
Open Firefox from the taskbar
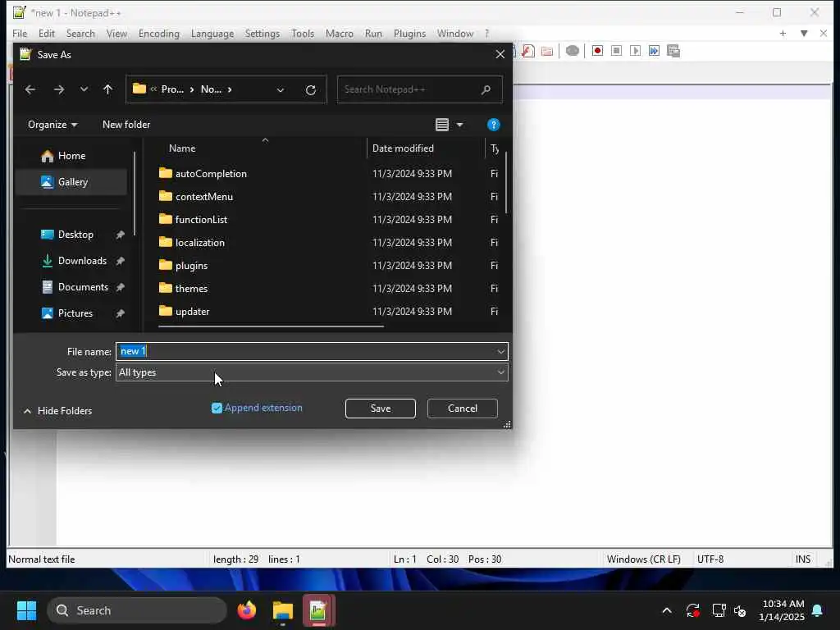[x=247, y=610]
